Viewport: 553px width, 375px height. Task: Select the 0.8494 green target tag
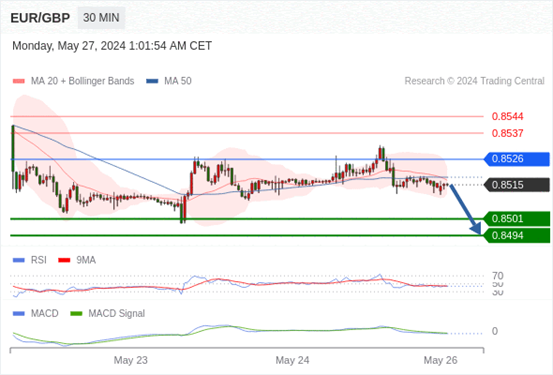[517, 236]
